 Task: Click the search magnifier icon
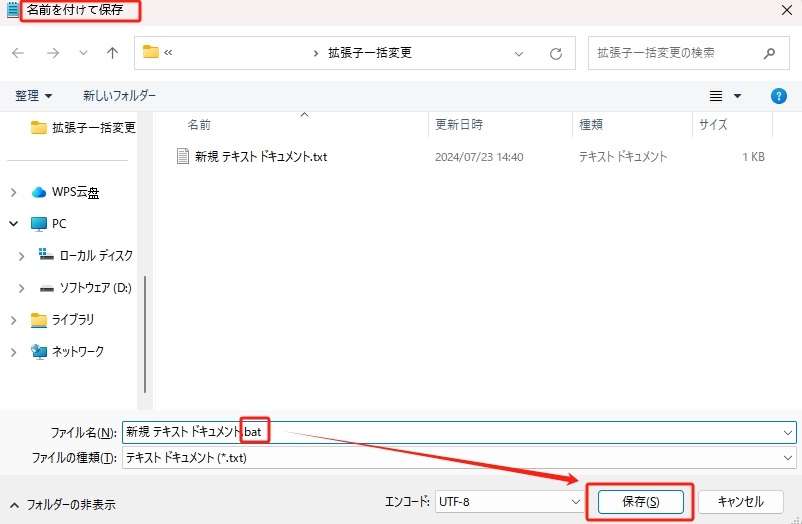(x=768, y=53)
